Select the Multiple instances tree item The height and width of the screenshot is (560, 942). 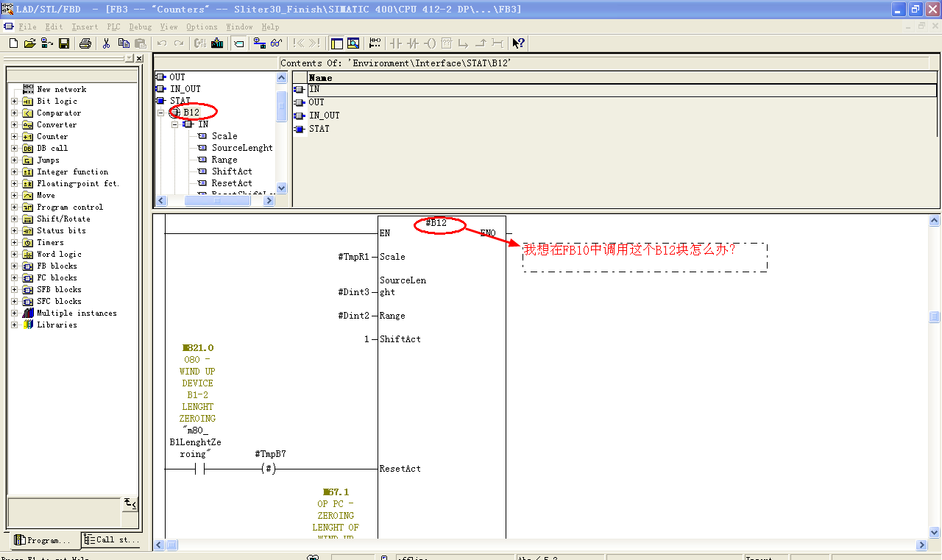[77, 313]
